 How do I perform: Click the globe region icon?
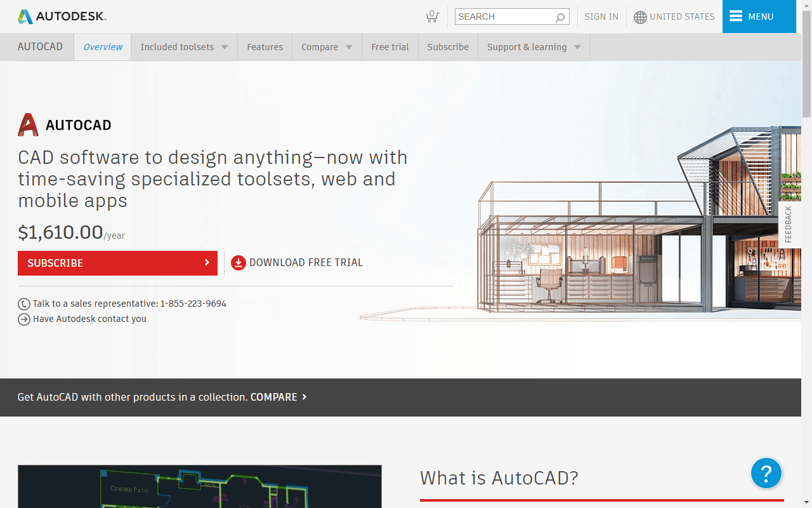pyautogui.click(x=640, y=17)
